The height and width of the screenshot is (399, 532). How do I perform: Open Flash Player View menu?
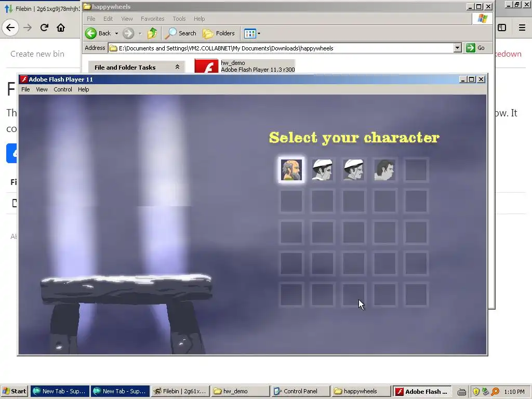pyautogui.click(x=42, y=89)
